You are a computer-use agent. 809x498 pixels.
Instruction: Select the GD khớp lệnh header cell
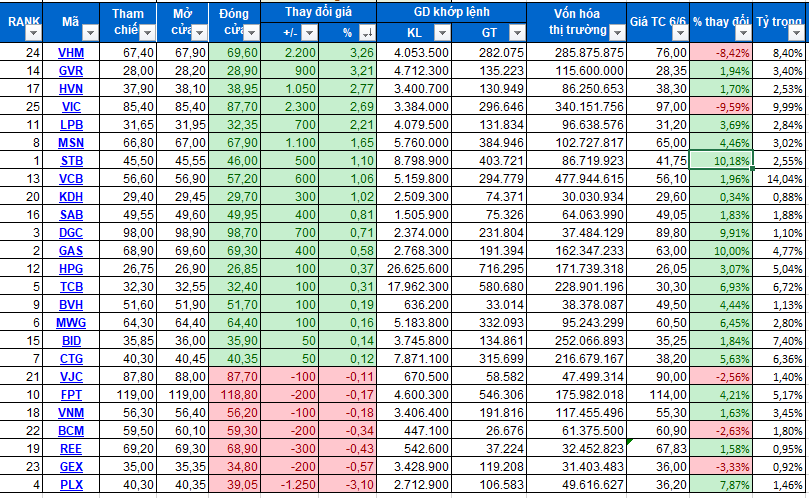451,12
